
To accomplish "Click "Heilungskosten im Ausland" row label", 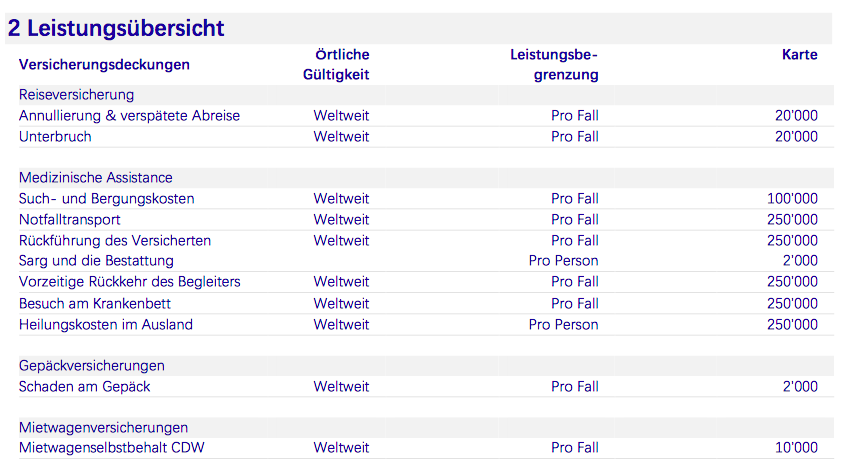I will (105, 324).
